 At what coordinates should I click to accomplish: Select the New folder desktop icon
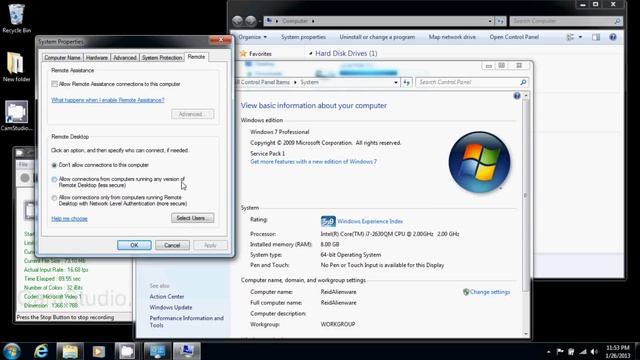[x=16, y=67]
